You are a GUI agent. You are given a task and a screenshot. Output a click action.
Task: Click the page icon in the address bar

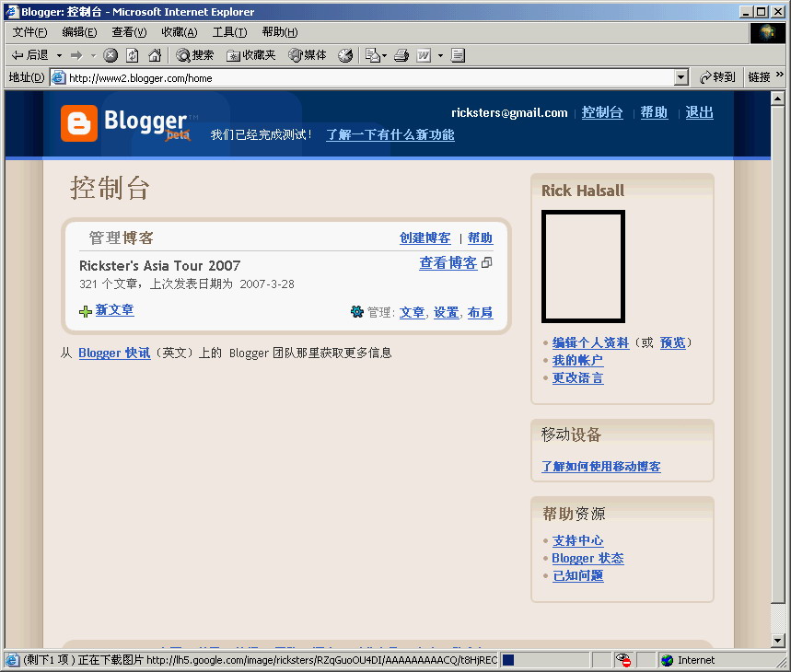(59, 77)
